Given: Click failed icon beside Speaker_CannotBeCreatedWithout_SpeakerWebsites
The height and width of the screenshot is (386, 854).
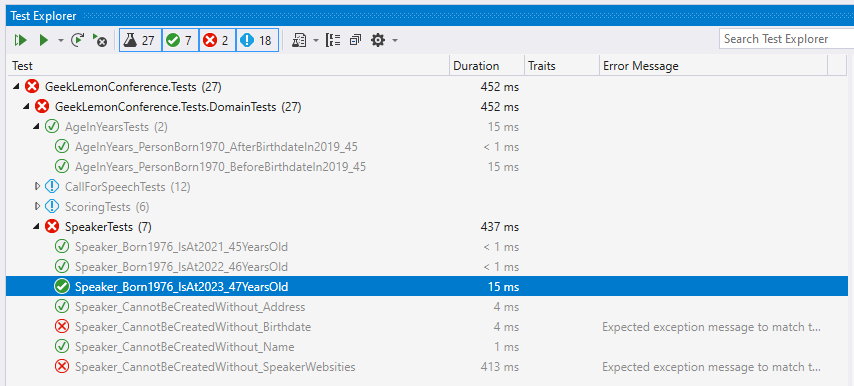Looking at the screenshot, I should 62,367.
